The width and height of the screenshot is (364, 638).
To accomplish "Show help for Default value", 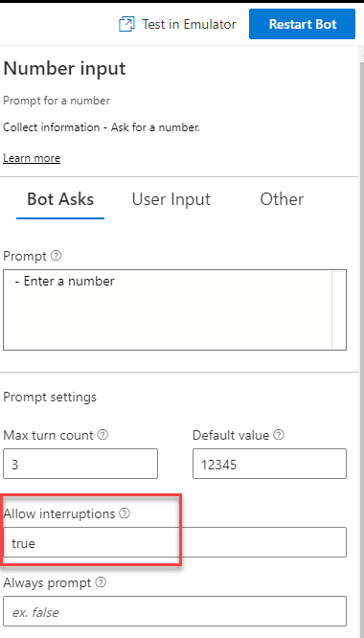I will coord(279,435).
